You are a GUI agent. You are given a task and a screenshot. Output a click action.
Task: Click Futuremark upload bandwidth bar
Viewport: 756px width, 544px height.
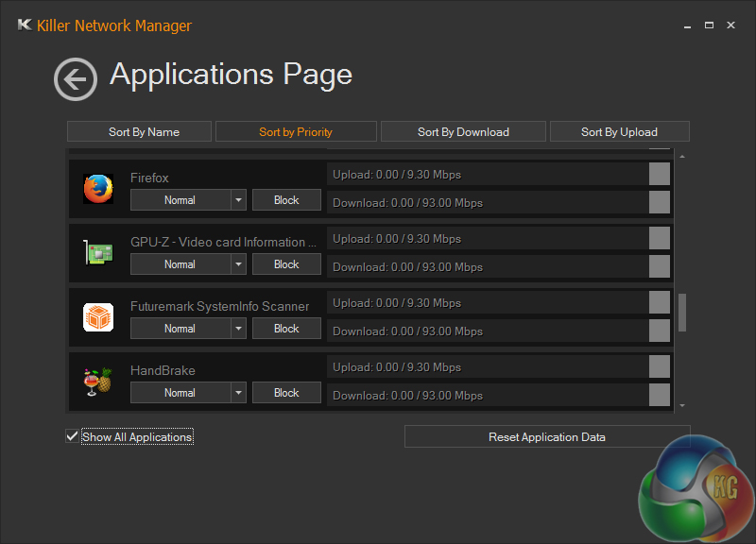(x=487, y=303)
